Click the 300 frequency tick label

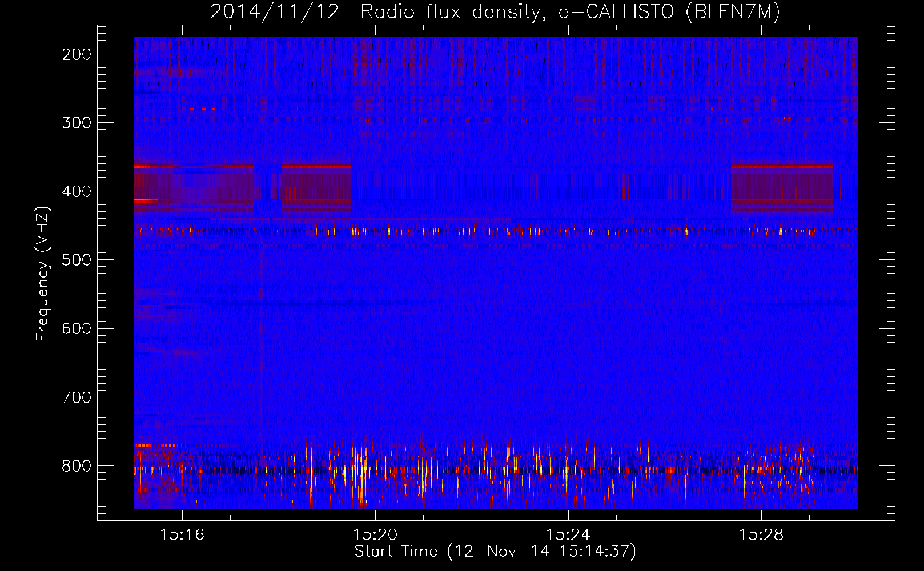[x=77, y=123]
